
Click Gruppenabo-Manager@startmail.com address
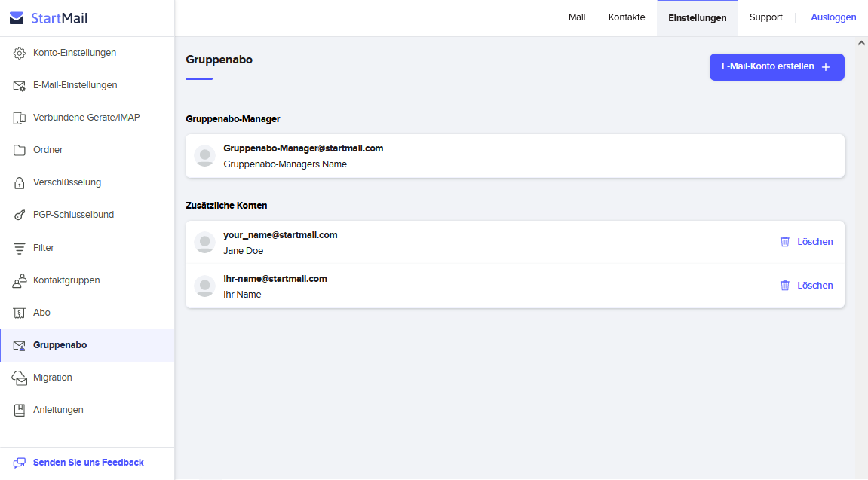[x=303, y=148]
